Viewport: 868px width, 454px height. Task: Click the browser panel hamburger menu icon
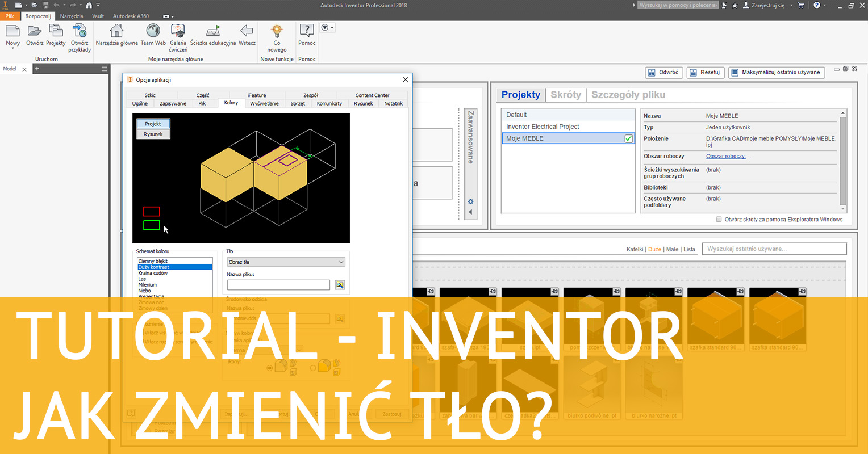[104, 69]
